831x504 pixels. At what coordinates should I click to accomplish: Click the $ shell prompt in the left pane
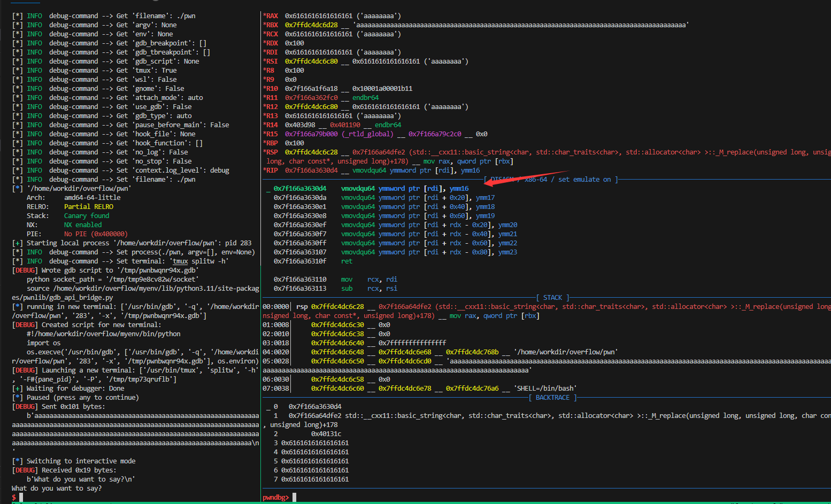(x=14, y=498)
